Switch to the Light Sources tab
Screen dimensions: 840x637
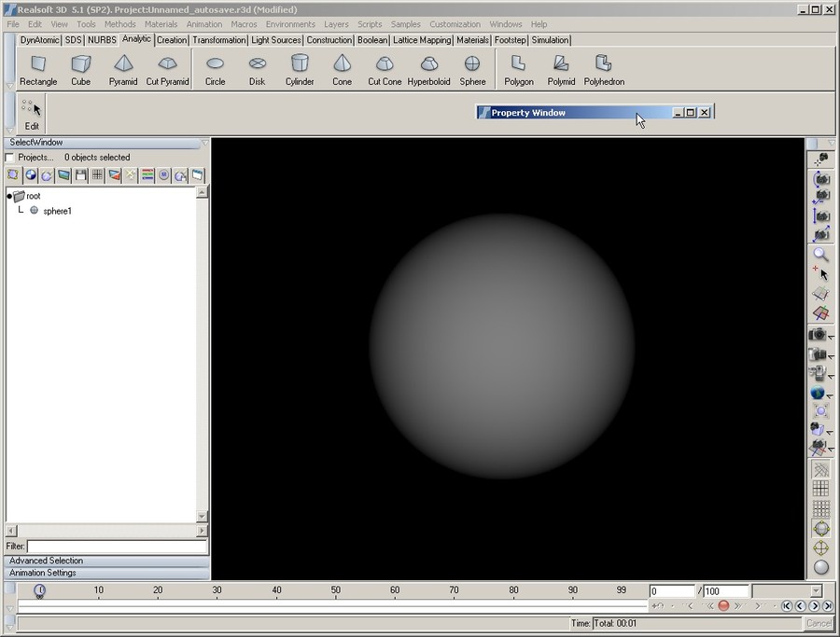pyautogui.click(x=276, y=40)
